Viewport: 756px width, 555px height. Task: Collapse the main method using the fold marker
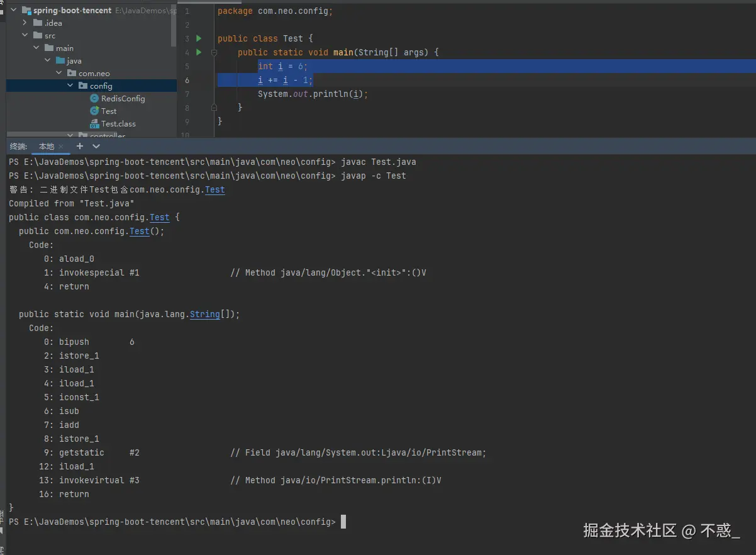pos(214,53)
